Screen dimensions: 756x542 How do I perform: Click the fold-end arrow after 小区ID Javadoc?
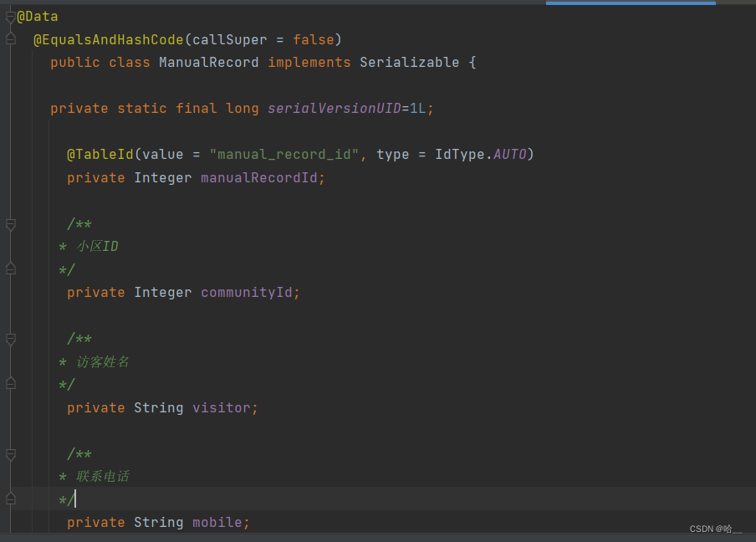coord(10,268)
